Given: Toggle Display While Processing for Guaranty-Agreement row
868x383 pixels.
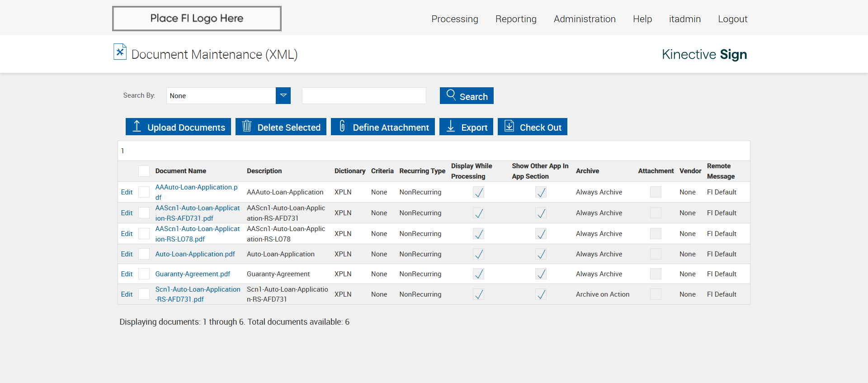Looking at the screenshot, I should [478, 274].
